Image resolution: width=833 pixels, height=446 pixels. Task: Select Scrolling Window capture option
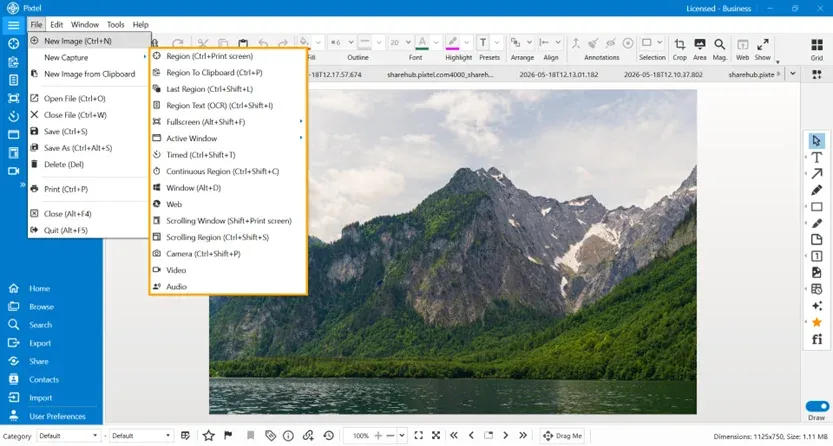228,220
